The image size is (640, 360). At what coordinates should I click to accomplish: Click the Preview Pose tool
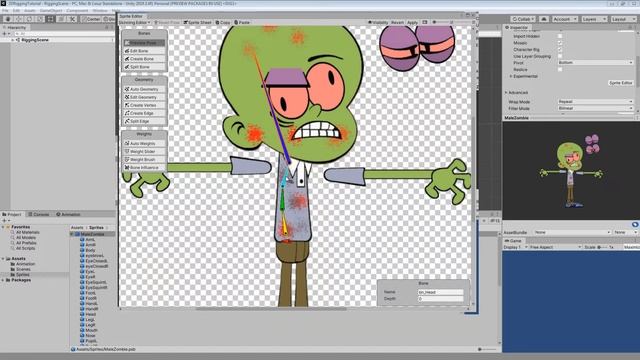click(x=144, y=43)
